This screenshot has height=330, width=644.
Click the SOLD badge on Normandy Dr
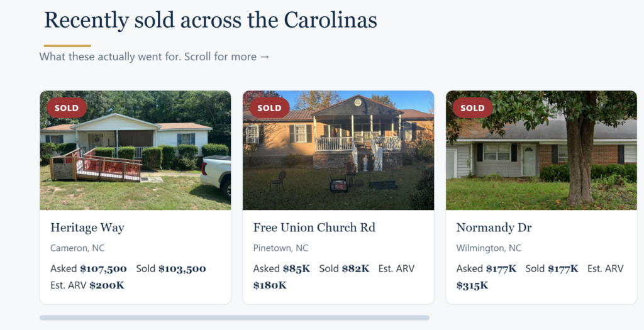pyautogui.click(x=472, y=108)
